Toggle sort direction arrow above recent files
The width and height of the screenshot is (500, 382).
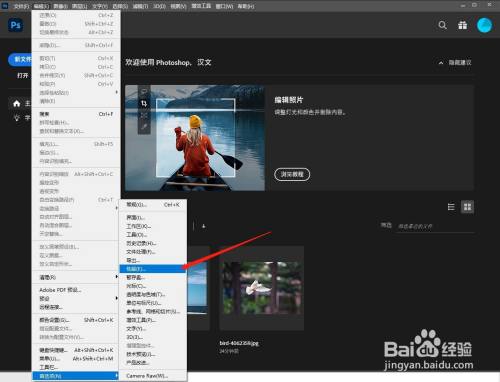coord(203,226)
